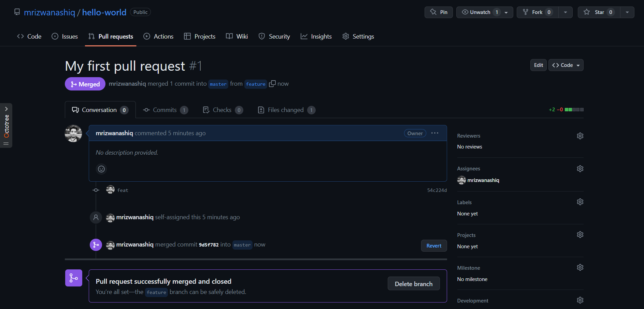Open merged commit 9d5f782 link
The width and height of the screenshot is (644, 309).
tap(209, 245)
